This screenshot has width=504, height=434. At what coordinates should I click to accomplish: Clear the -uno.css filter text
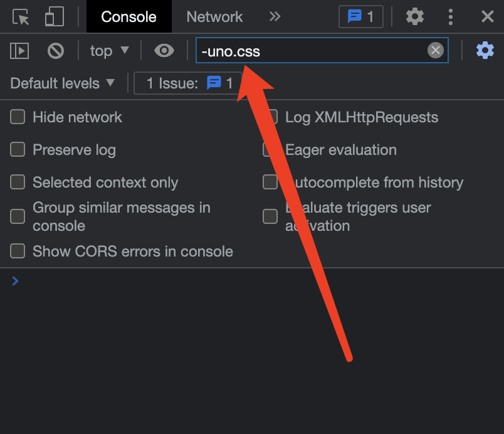[436, 51]
